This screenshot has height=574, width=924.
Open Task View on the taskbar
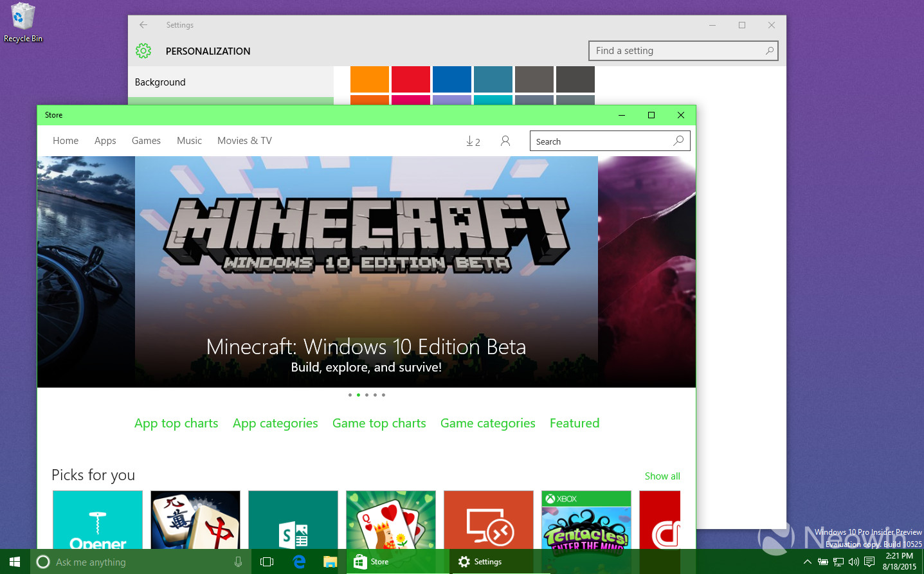pos(267,562)
